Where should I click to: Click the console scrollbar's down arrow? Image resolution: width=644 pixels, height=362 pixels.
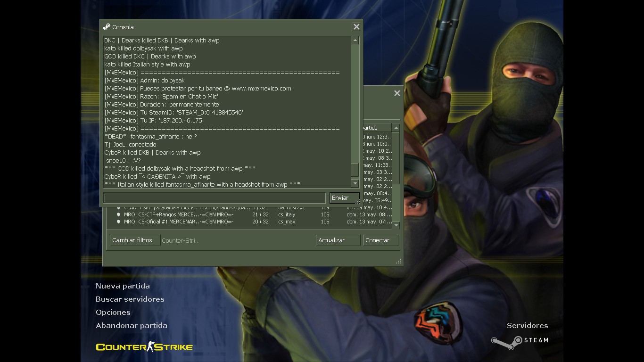click(355, 183)
